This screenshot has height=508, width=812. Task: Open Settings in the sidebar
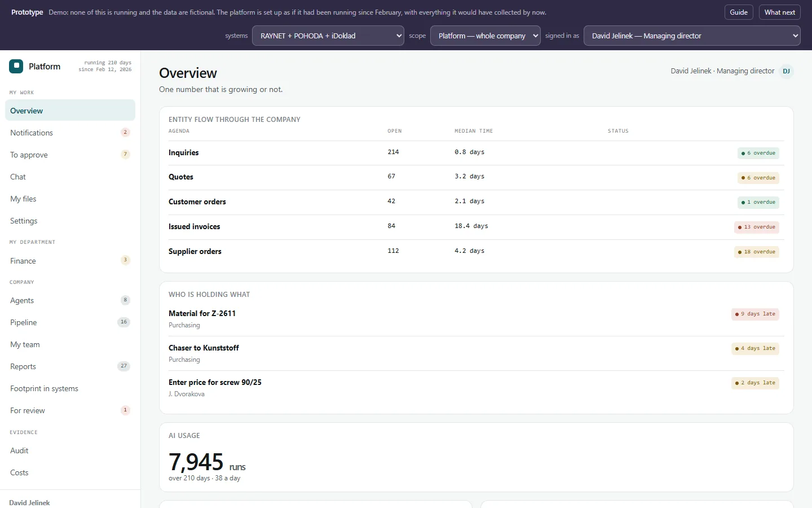pos(70,221)
